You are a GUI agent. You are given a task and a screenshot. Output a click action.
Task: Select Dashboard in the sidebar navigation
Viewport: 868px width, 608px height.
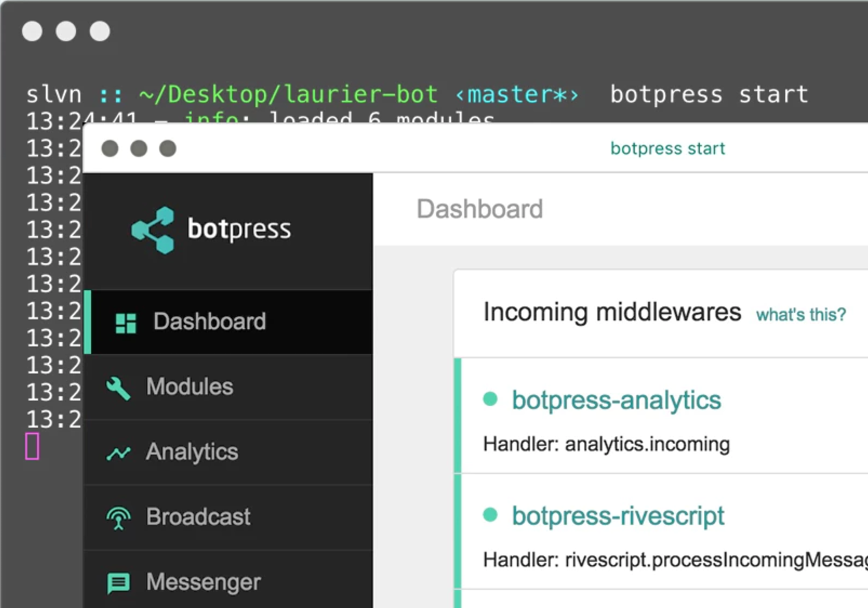pos(210,322)
